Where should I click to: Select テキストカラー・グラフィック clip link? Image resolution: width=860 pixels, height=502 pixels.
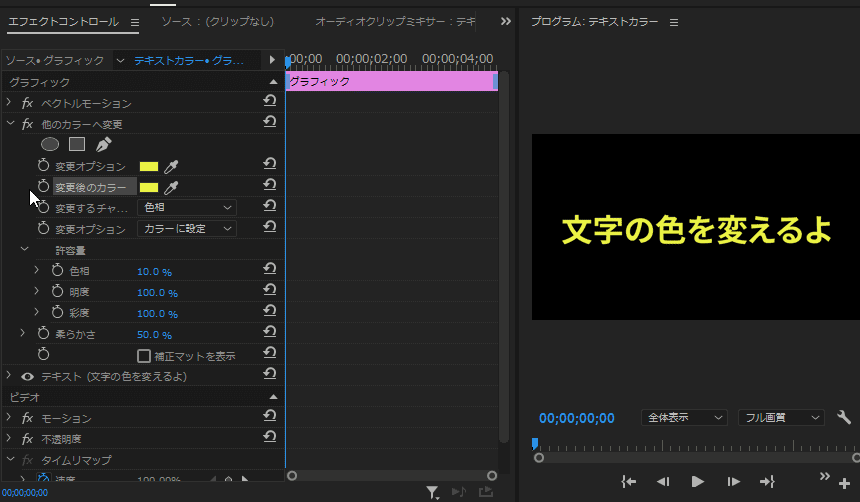tap(189, 60)
